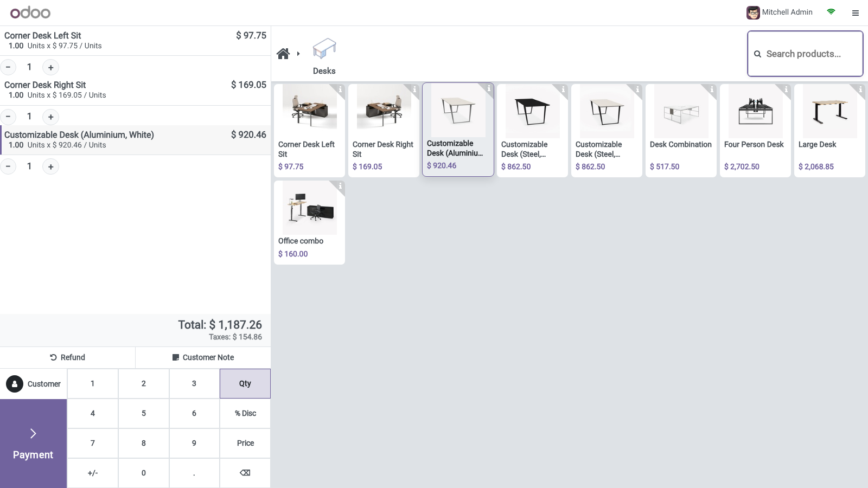The height and width of the screenshot is (488, 868).
Task: Decrease quantity of Corner Desk Right Sit
Action: coord(8,117)
